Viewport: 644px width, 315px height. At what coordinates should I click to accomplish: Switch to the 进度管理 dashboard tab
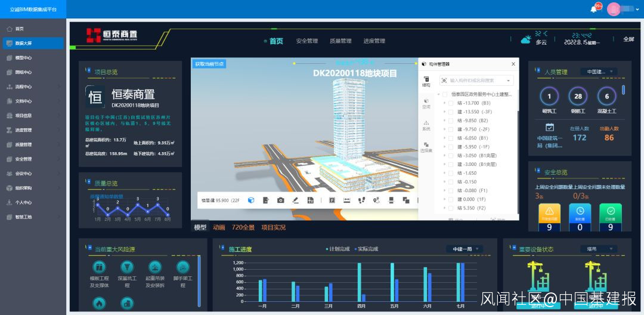click(374, 41)
